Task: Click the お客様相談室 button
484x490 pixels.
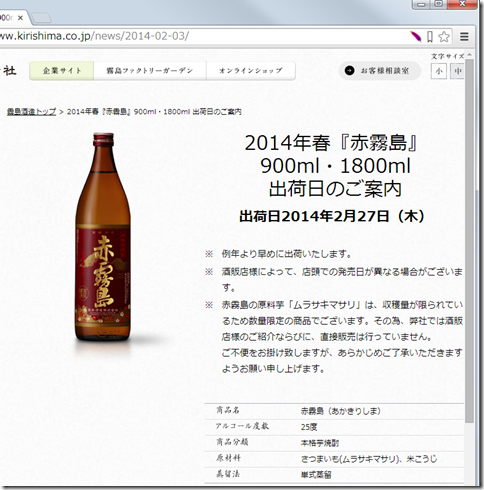Action: [x=380, y=71]
